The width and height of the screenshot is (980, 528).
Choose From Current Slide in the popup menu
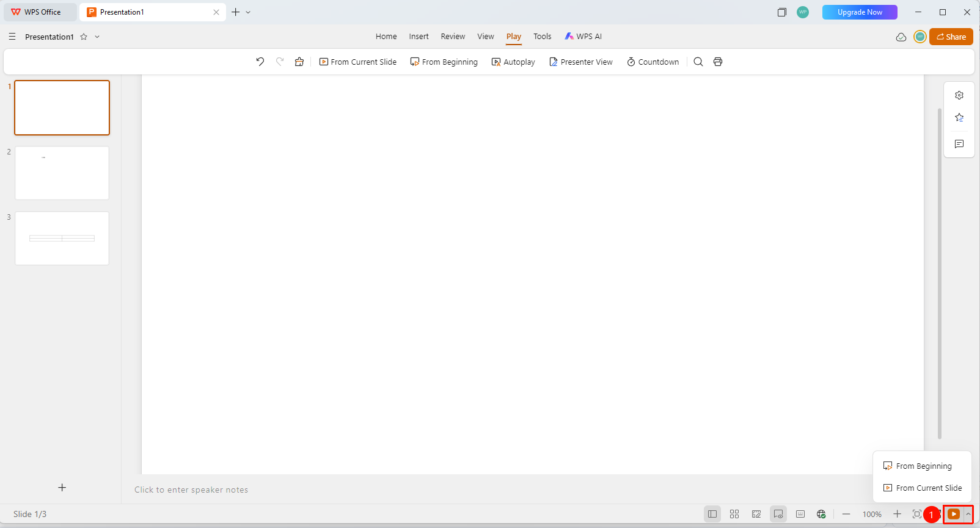click(x=923, y=488)
